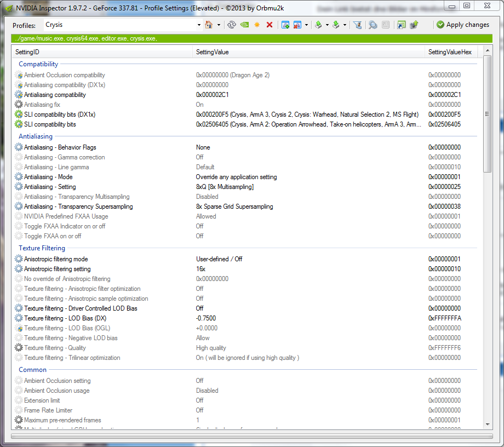This screenshot has width=504, height=447.
Task: Click the scrollbar down arrow
Action: 487,425
